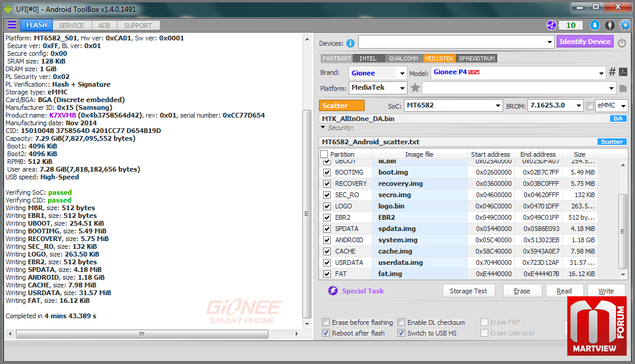The width and height of the screenshot is (635, 364).
Task: Click the log horizontal scroll right arrow
Action: click(297, 334)
